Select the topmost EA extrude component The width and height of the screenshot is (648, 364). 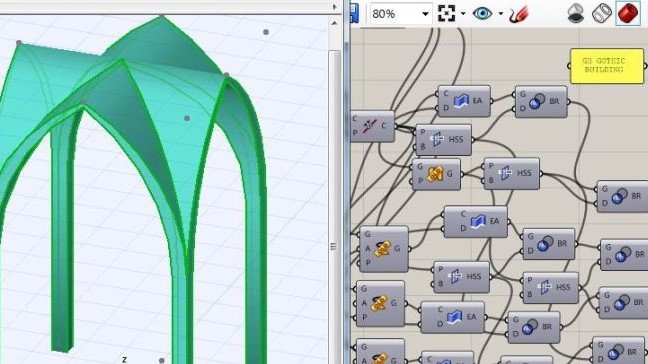click(464, 101)
